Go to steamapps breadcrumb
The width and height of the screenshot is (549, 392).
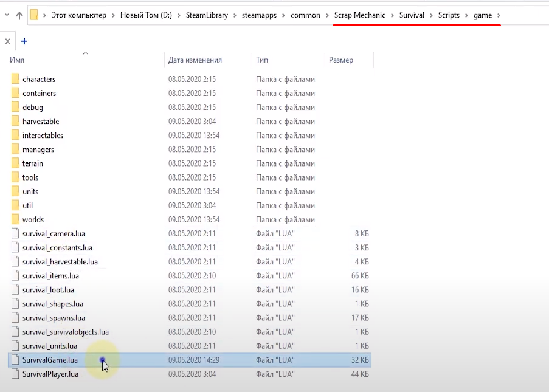259,15
